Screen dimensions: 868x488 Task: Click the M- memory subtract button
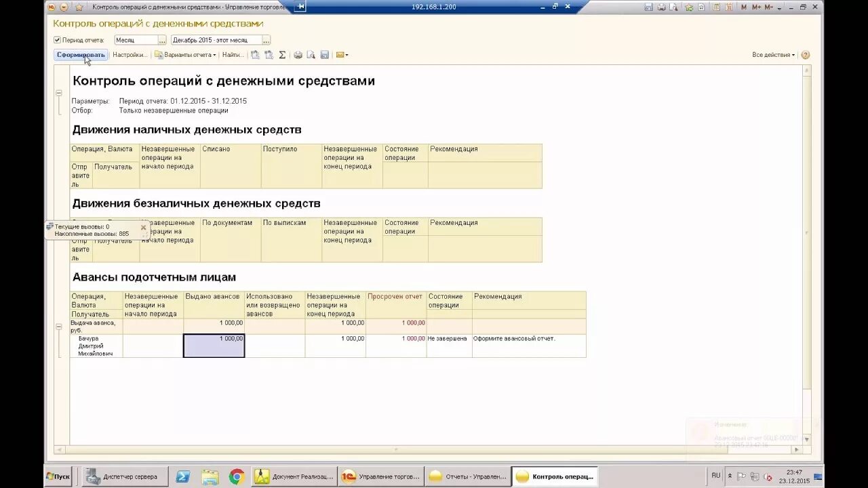pyautogui.click(x=768, y=7)
